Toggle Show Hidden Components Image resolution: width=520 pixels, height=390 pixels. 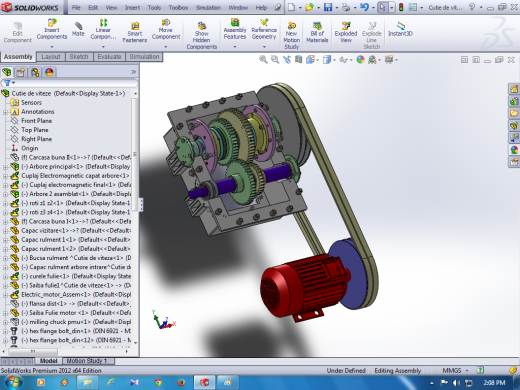point(201,36)
